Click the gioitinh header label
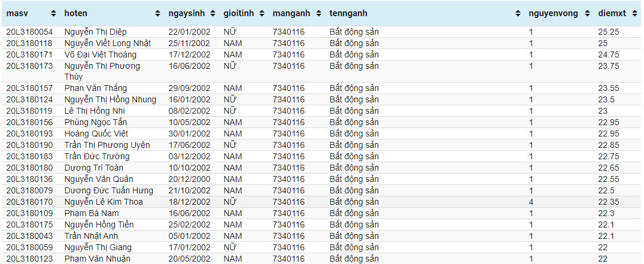The height and width of the screenshot is (264, 644). coord(239,14)
